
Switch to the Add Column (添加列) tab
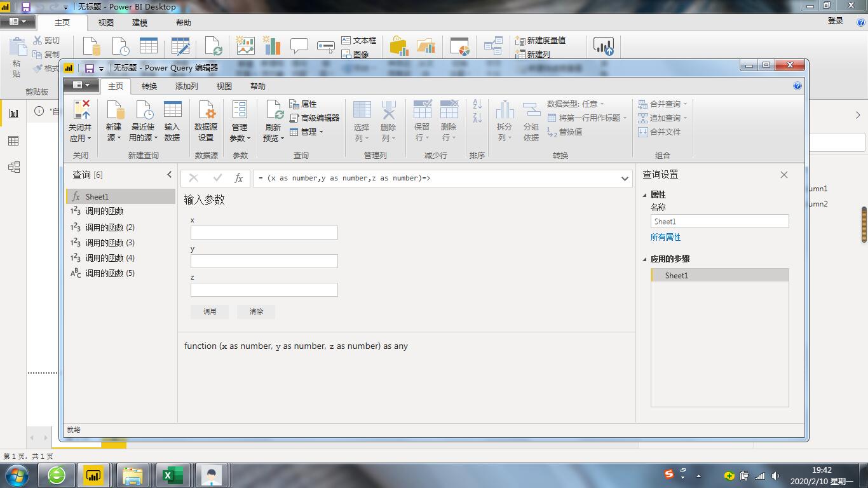point(187,86)
